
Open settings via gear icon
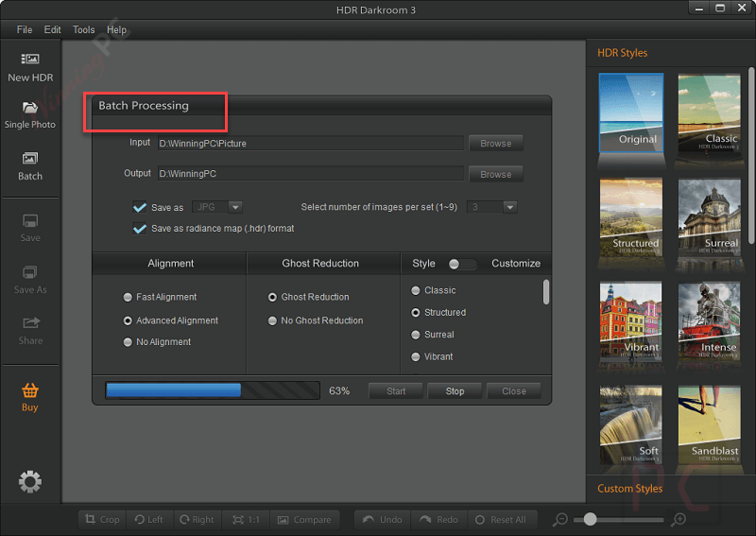(30, 481)
